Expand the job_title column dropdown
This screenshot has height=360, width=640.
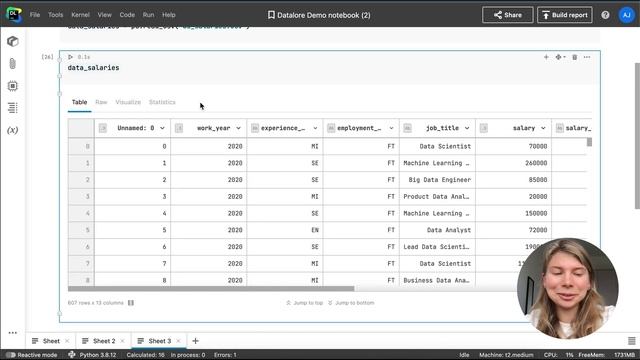[x=467, y=128]
